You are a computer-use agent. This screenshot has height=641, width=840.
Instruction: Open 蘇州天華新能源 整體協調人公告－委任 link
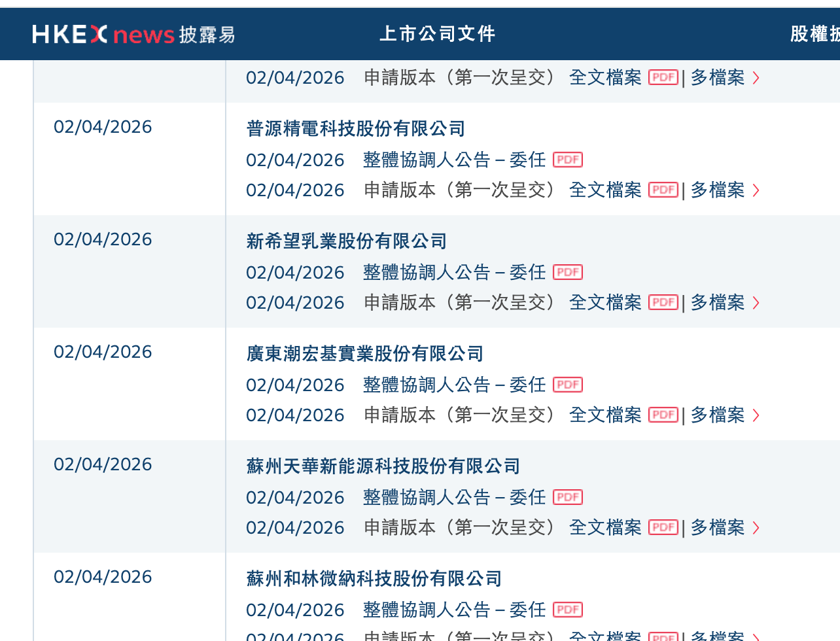point(454,497)
